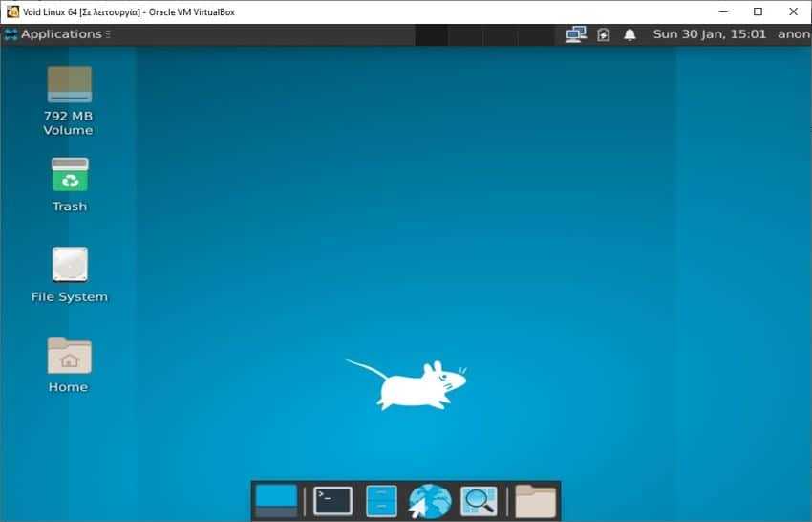Launch Web Browser globe icon in dock
Image resolution: width=812 pixels, height=522 pixels.
point(430,501)
